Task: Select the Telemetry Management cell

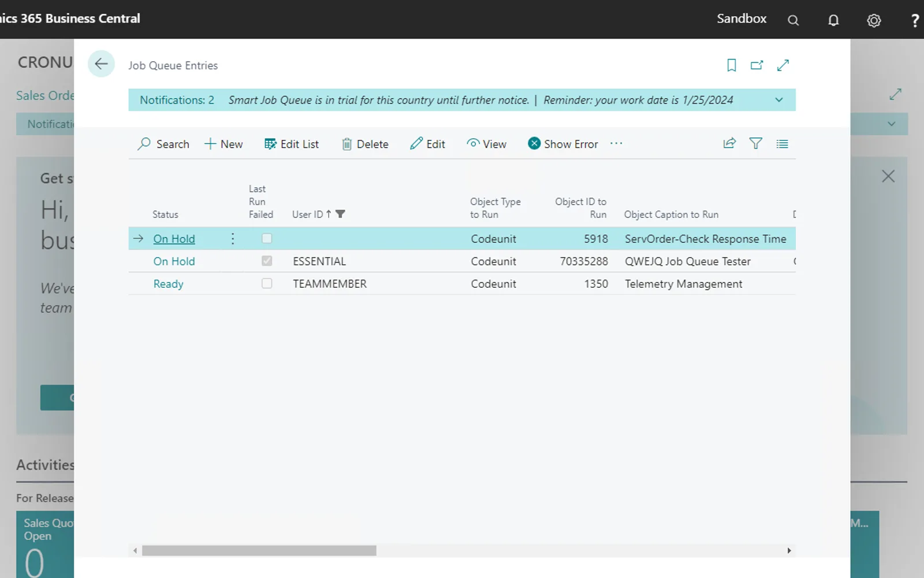Action: point(683,284)
